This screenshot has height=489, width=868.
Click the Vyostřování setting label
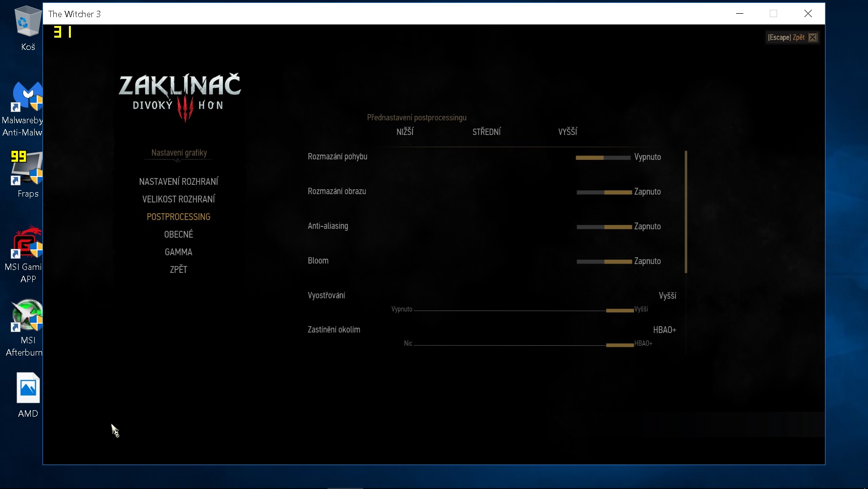pyautogui.click(x=326, y=295)
